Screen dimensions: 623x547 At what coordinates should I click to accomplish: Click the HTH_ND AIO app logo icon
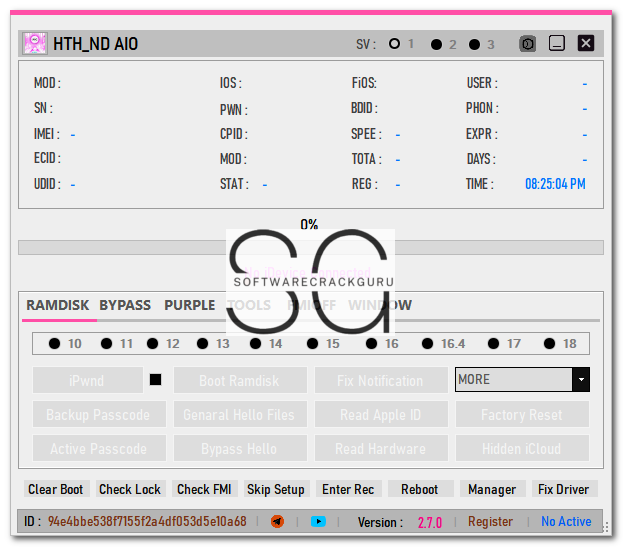35,43
